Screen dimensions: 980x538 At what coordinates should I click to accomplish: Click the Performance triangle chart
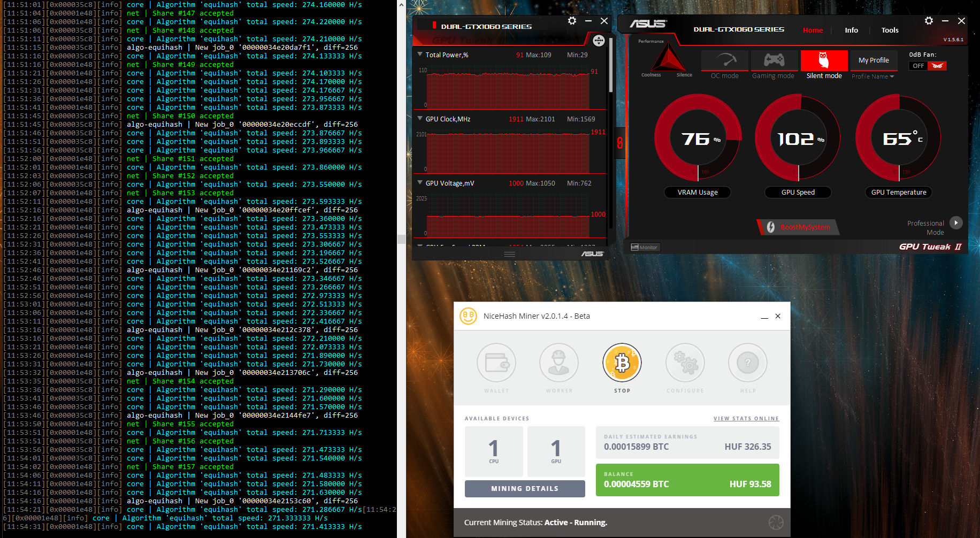668,57
